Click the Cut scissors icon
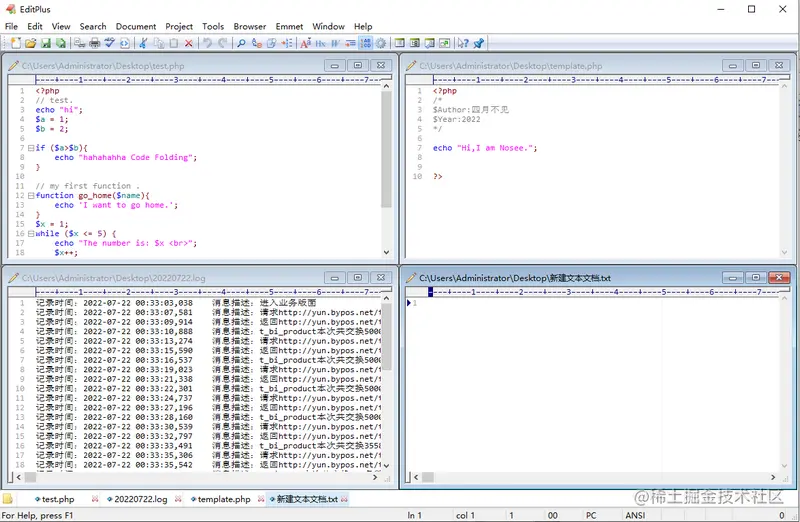Viewport: 800px width, 522px height. [x=143, y=43]
